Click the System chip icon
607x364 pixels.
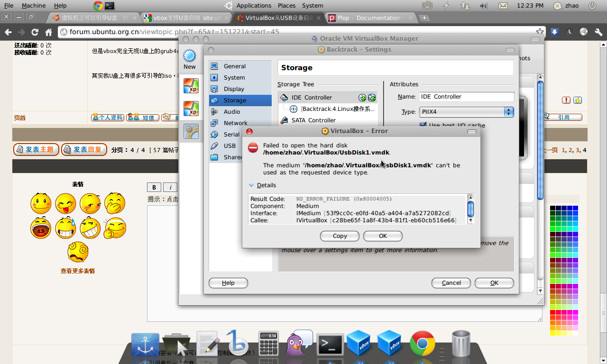click(x=214, y=78)
